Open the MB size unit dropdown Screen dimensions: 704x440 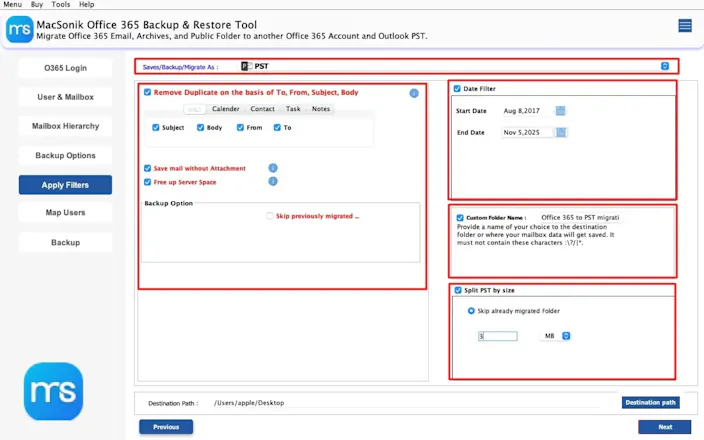tap(566, 336)
